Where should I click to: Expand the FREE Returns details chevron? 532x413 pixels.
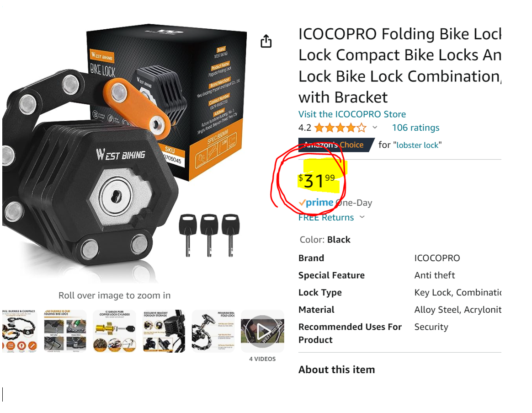(x=362, y=217)
